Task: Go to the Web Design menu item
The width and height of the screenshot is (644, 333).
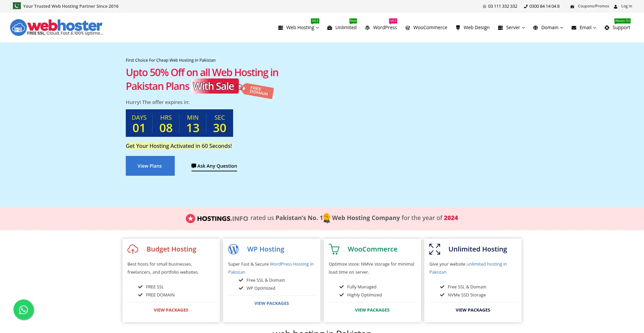Action: tap(473, 27)
